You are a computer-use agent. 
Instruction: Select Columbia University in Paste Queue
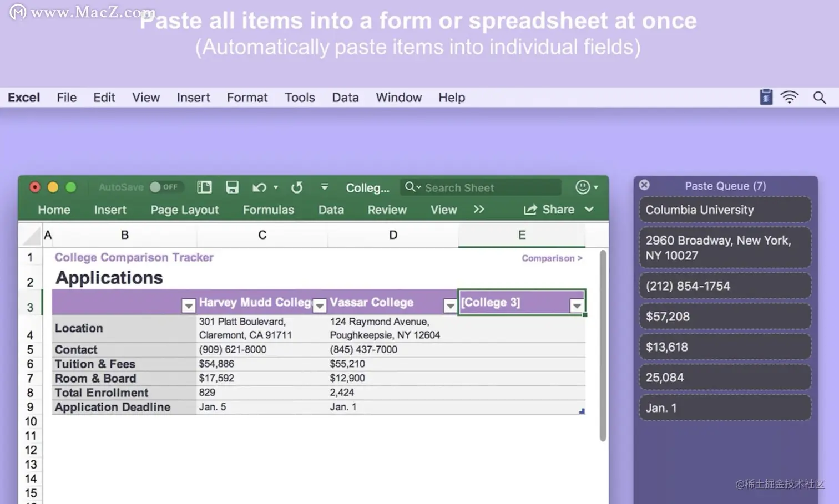pyautogui.click(x=725, y=210)
